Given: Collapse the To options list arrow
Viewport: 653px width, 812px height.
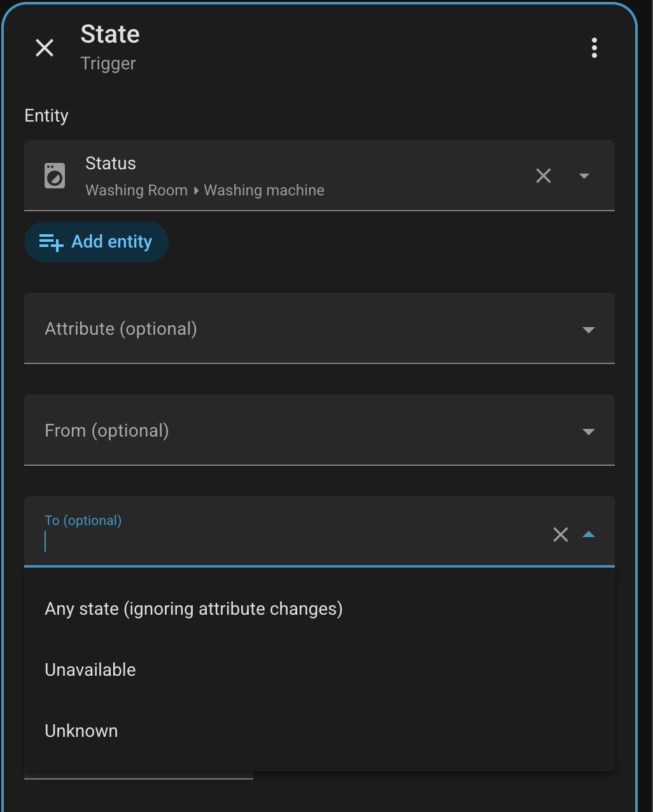Looking at the screenshot, I should tap(589, 535).
